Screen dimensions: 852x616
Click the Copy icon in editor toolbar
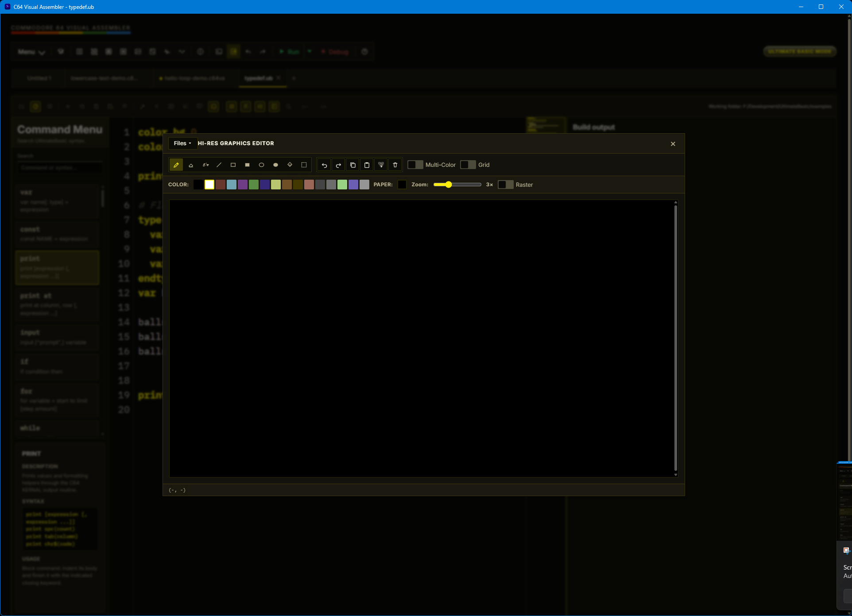[x=352, y=165]
